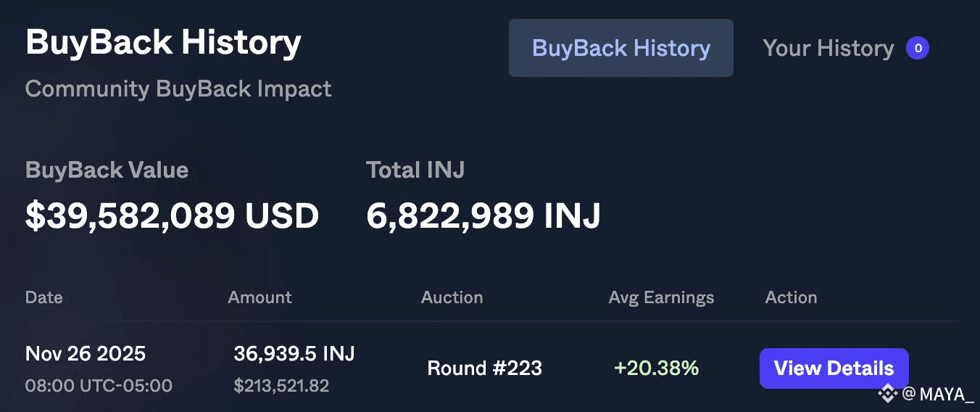
Task: Click the $39,582,089 USD BuyBack value
Action: (172, 215)
